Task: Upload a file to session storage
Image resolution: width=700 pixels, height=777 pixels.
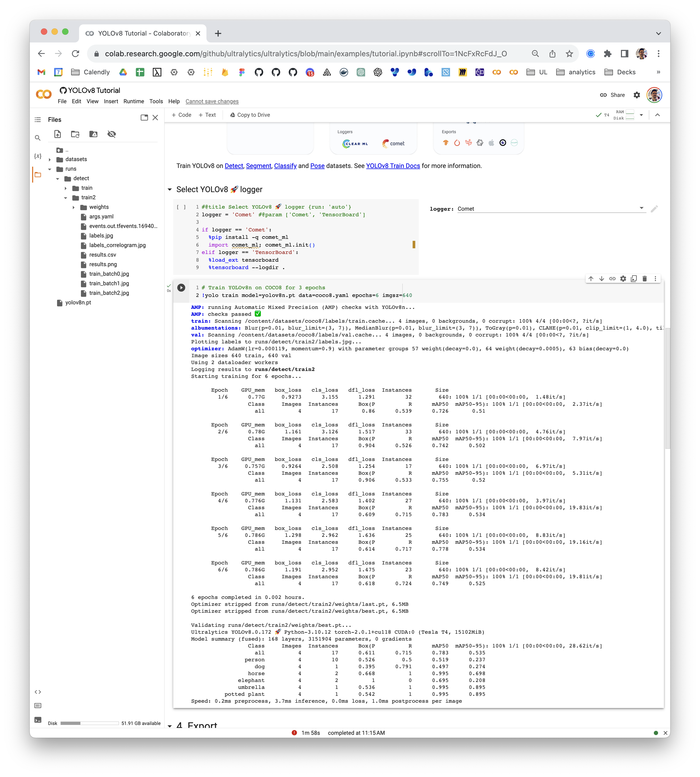Action: (57, 134)
